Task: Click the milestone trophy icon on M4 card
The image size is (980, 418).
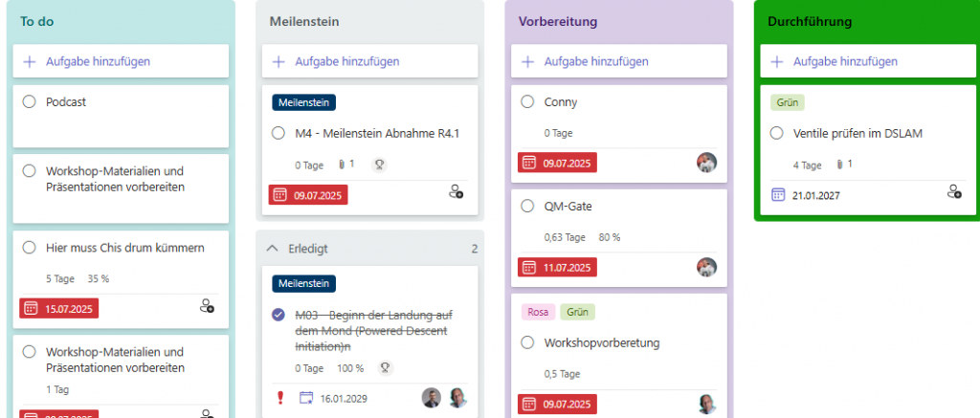Action: (x=378, y=165)
